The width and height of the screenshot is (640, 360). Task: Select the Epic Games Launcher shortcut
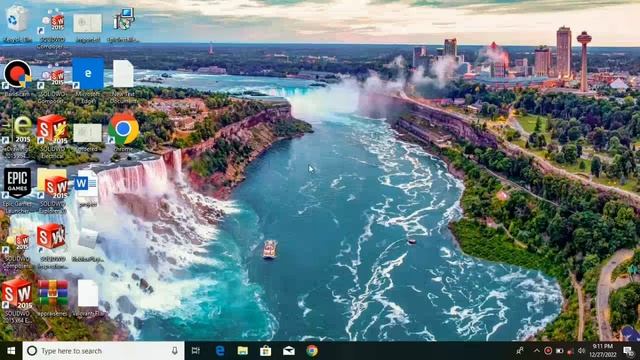[x=17, y=182]
